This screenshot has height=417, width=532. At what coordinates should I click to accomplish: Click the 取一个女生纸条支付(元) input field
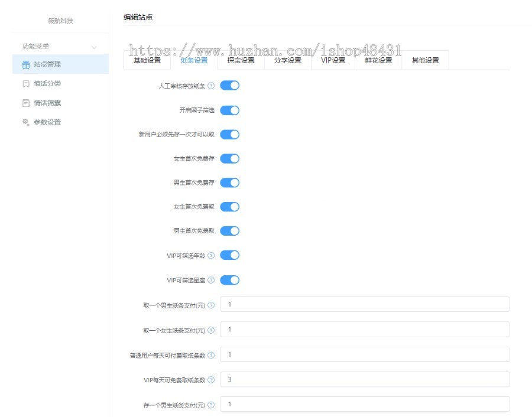(365, 329)
